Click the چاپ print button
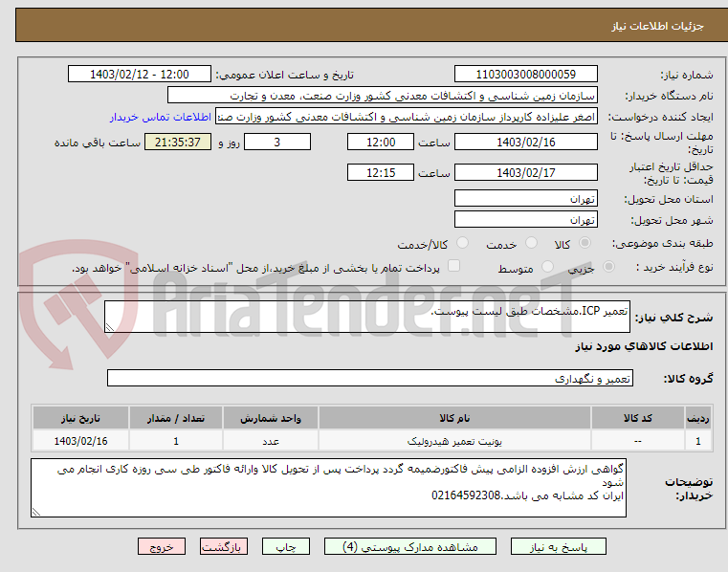Screen dimensions: 728x572 tap(285, 546)
